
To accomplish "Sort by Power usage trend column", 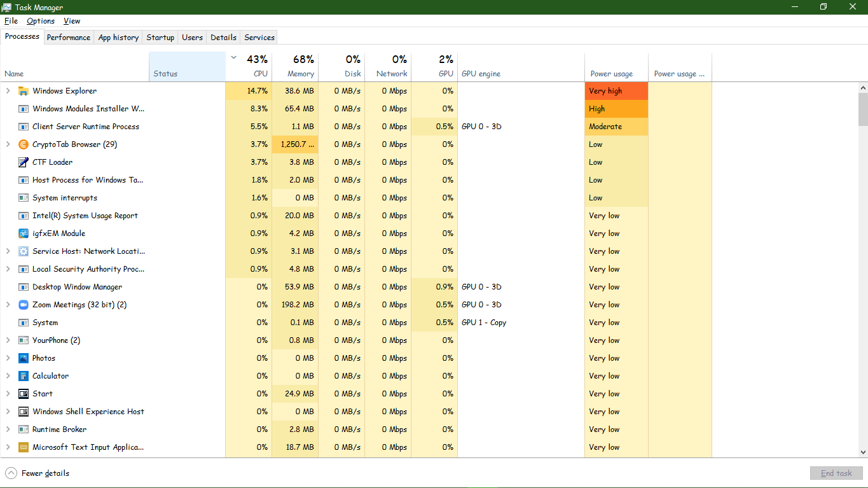I will pos(680,67).
